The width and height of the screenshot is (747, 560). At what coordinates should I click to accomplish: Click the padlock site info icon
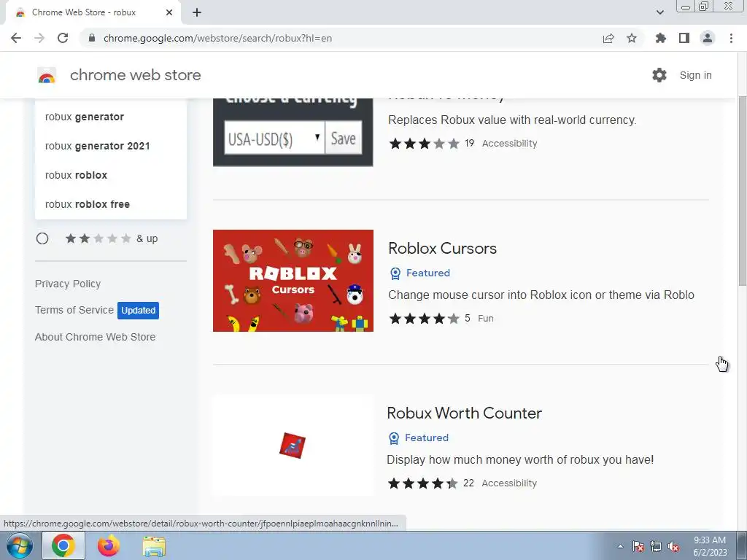[92, 38]
